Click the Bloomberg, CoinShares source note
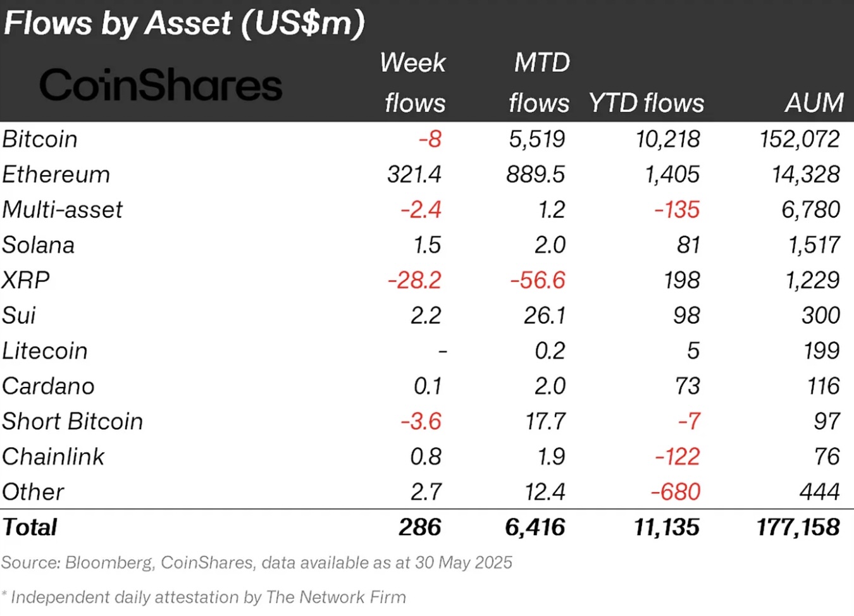854x616 pixels. click(x=256, y=563)
